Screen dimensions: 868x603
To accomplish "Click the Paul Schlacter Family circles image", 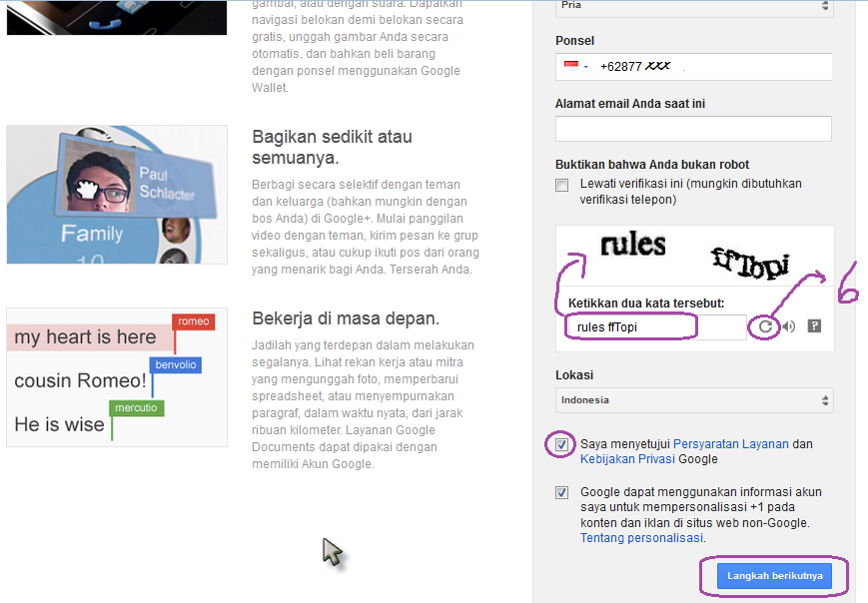I will pos(117,194).
